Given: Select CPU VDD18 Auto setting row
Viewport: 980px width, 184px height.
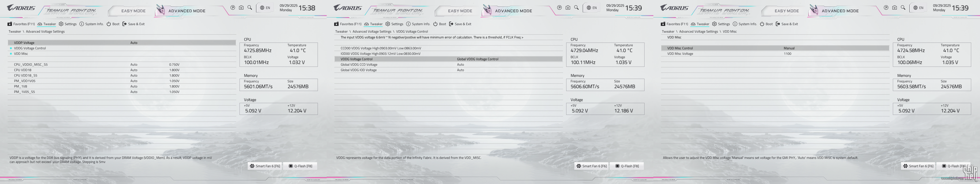Looking at the screenshot, I should [x=134, y=70].
